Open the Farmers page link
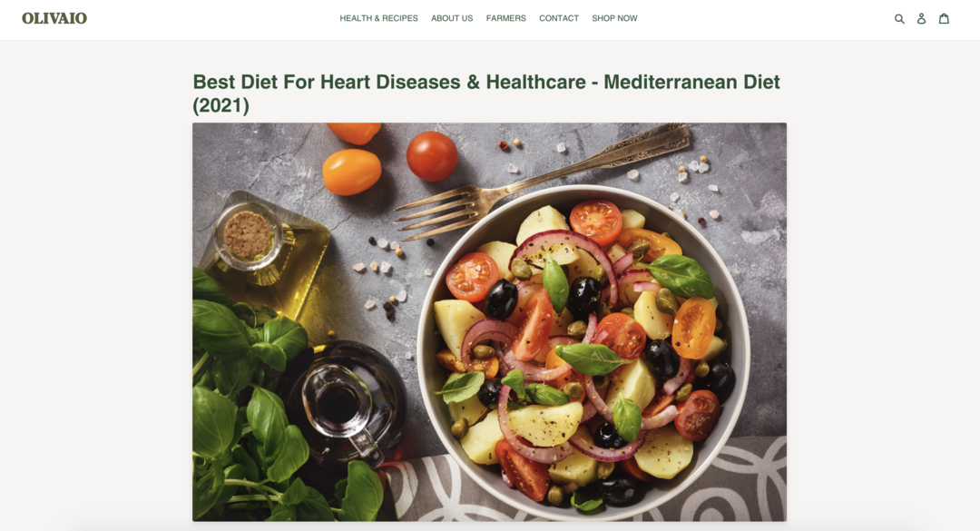Viewport: 980px width, 531px height. (506, 18)
